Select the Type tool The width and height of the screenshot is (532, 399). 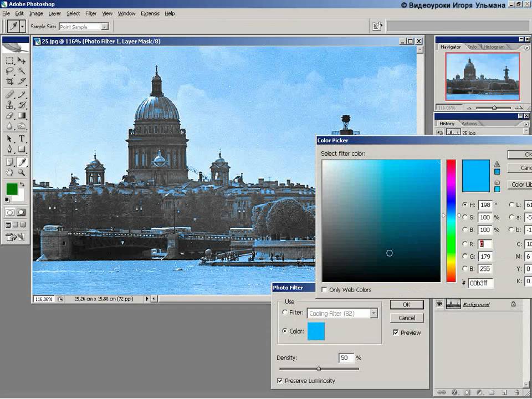pyautogui.click(x=22, y=139)
